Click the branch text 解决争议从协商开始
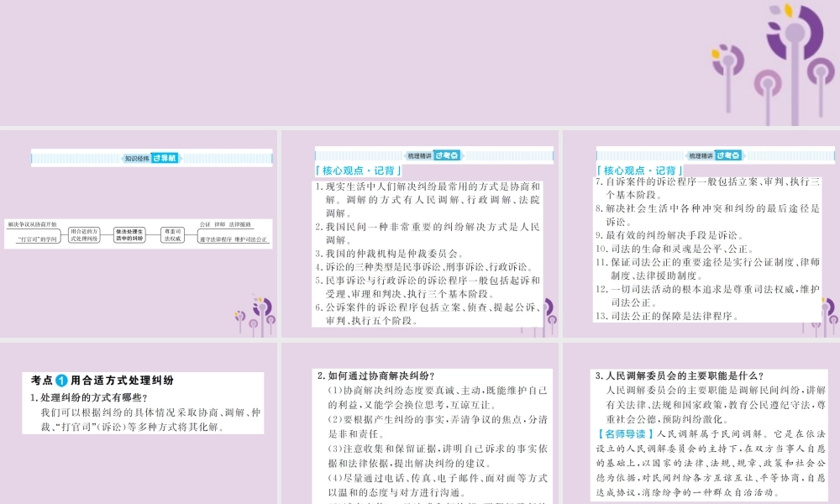This screenshot has height=504, width=840. (x=32, y=224)
